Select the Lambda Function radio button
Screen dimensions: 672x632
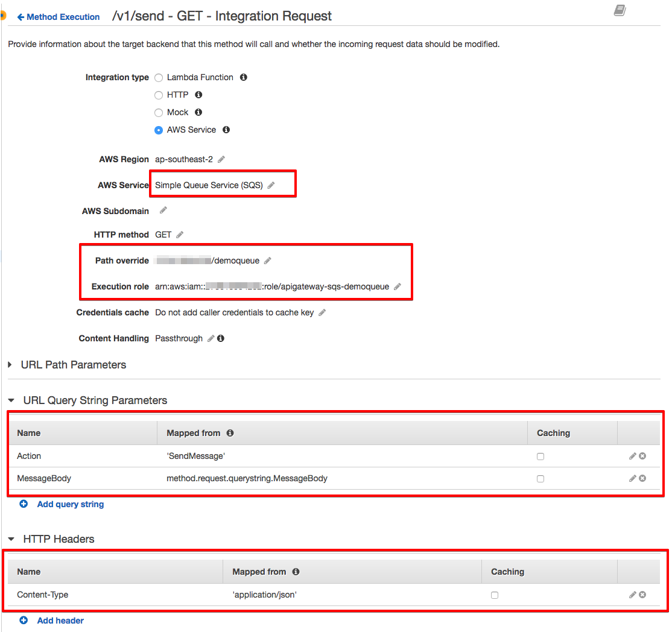(x=159, y=78)
